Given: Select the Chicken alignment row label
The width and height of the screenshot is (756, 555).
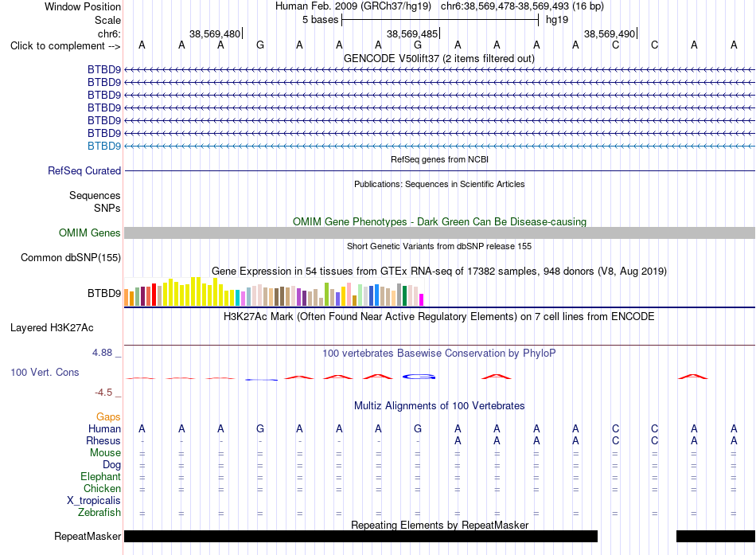Looking at the screenshot, I should tap(102, 488).
